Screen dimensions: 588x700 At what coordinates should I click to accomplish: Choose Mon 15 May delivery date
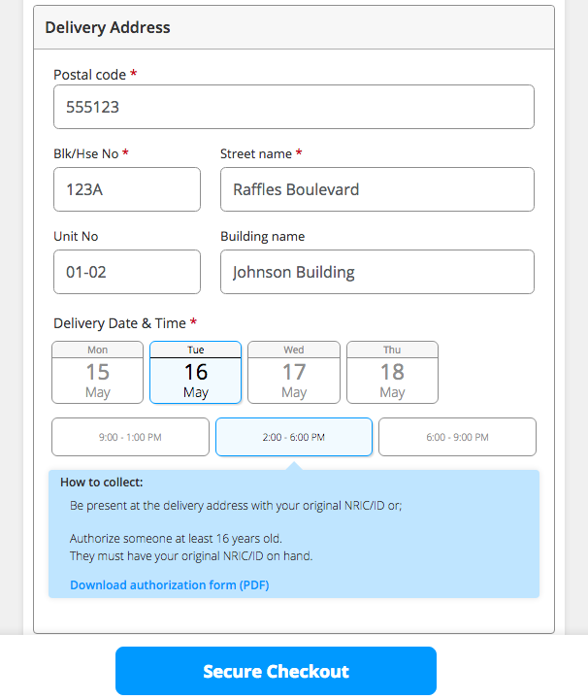tap(98, 372)
